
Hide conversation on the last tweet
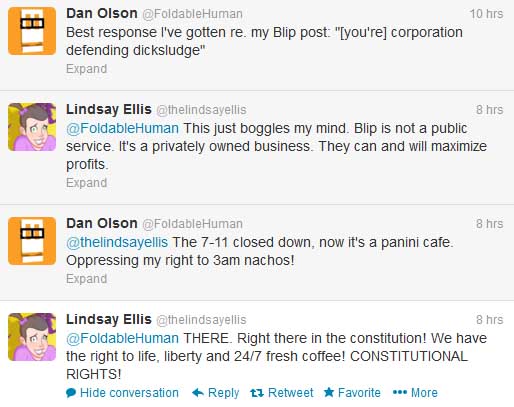pyautogui.click(x=129, y=393)
